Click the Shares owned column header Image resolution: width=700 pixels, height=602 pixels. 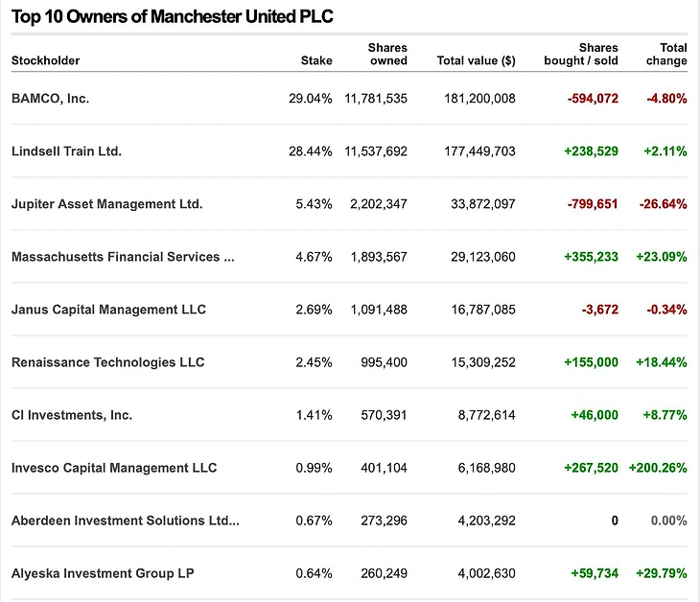[x=387, y=54]
